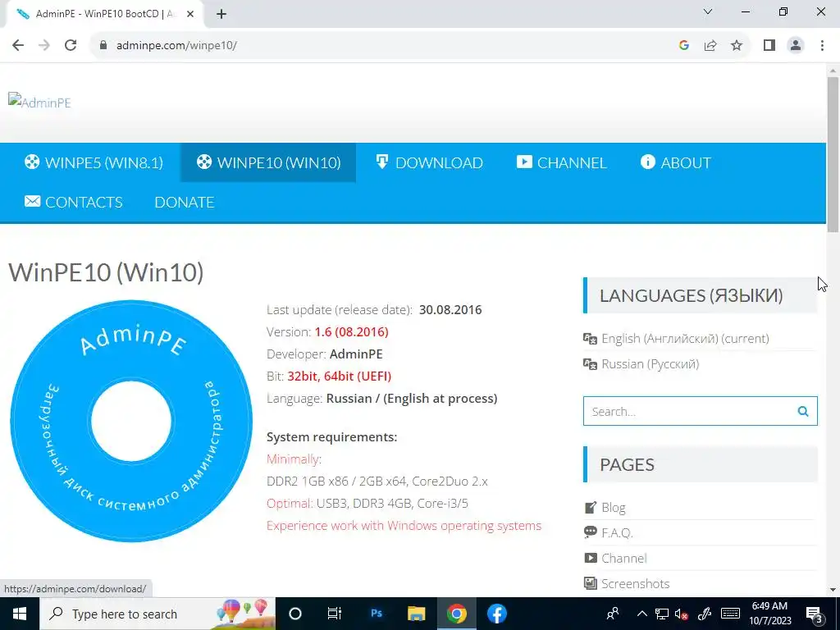This screenshot has width=840, height=630.
Task: Open the ABOUT menu item
Action: [676, 162]
